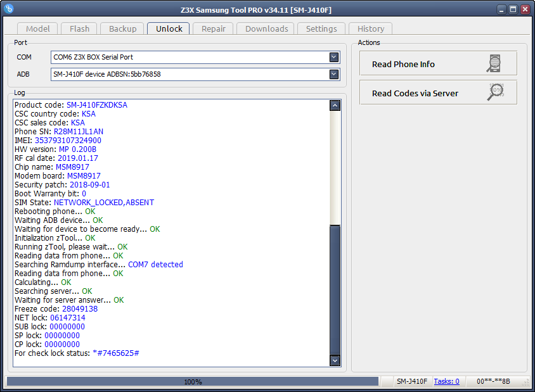Open the Downloads tab
535x392 pixels.
point(266,28)
